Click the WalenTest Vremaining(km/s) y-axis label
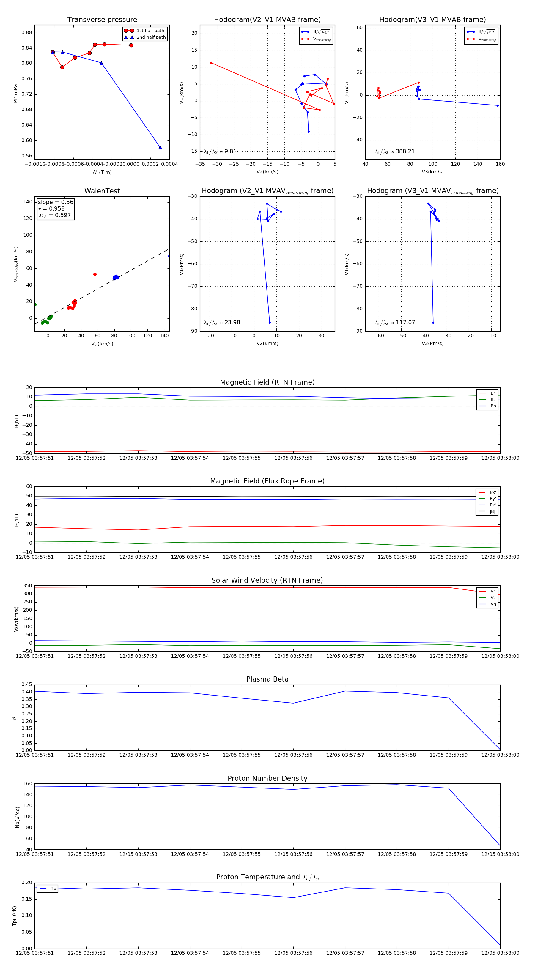This screenshot has width=535, height=980. 16,264
